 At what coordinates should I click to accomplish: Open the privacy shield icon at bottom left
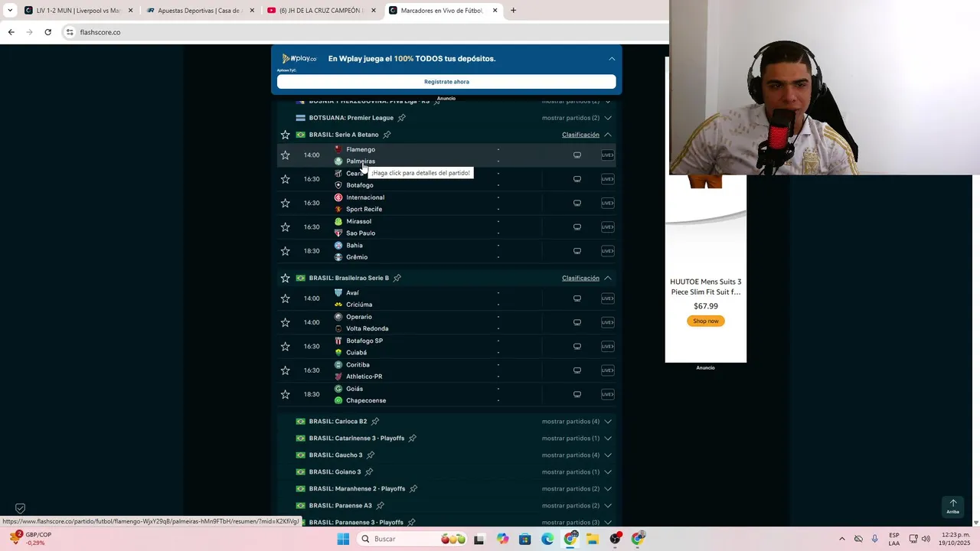(x=21, y=508)
